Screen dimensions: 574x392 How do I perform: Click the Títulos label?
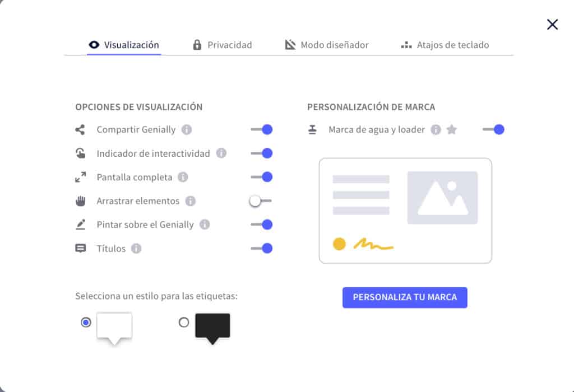pos(111,248)
